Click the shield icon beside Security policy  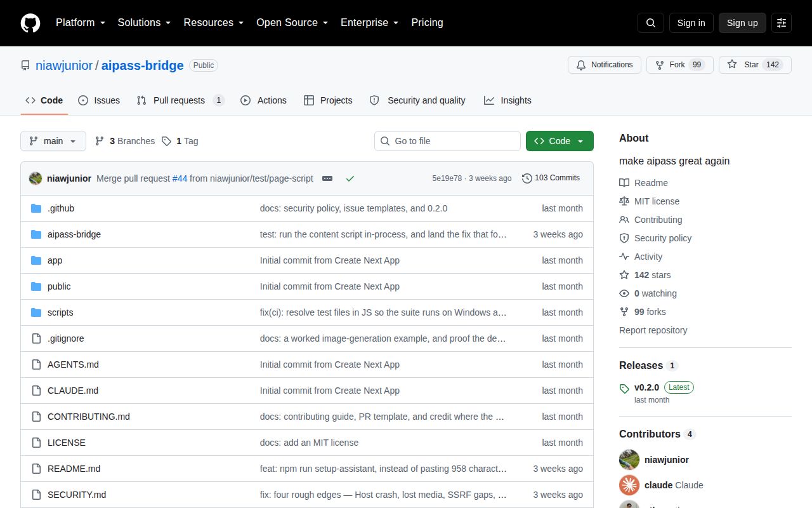(624, 238)
